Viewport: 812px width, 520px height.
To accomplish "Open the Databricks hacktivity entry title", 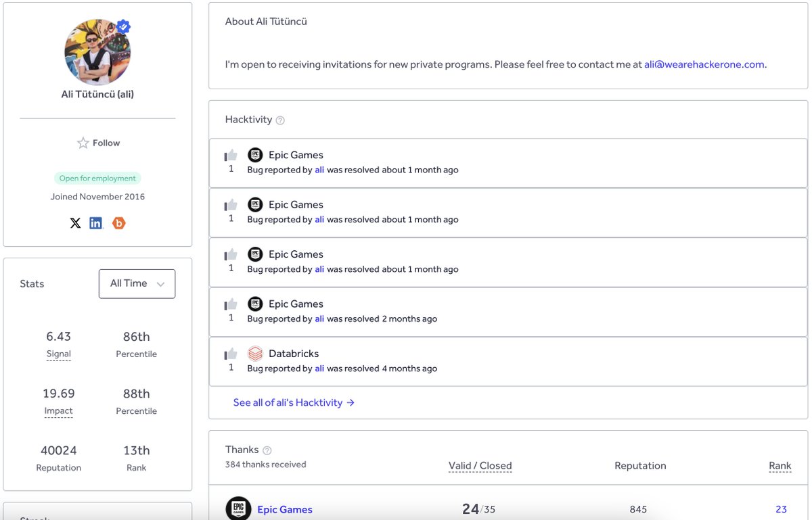I will click(x=294, y=354).
